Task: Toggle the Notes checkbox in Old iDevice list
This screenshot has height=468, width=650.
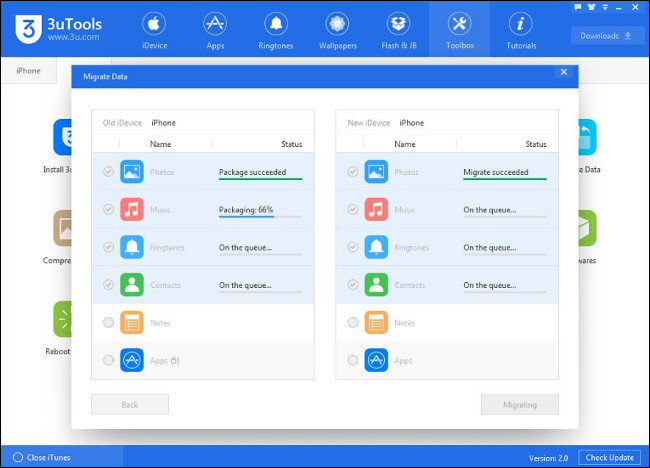Action: (x=108, y=323)
